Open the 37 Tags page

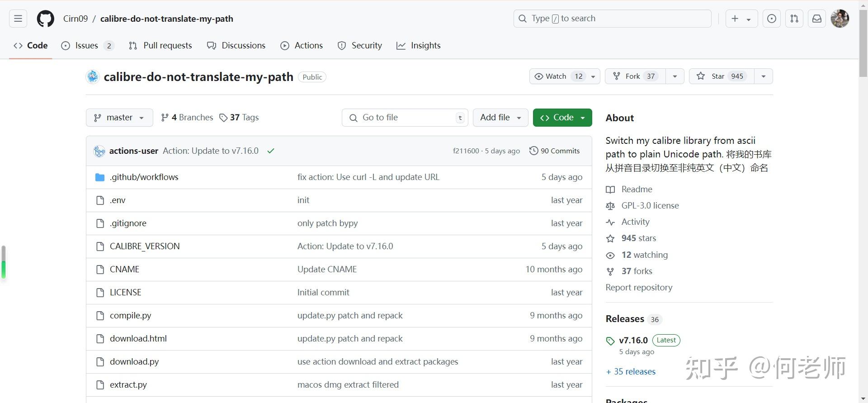(239, 118)
